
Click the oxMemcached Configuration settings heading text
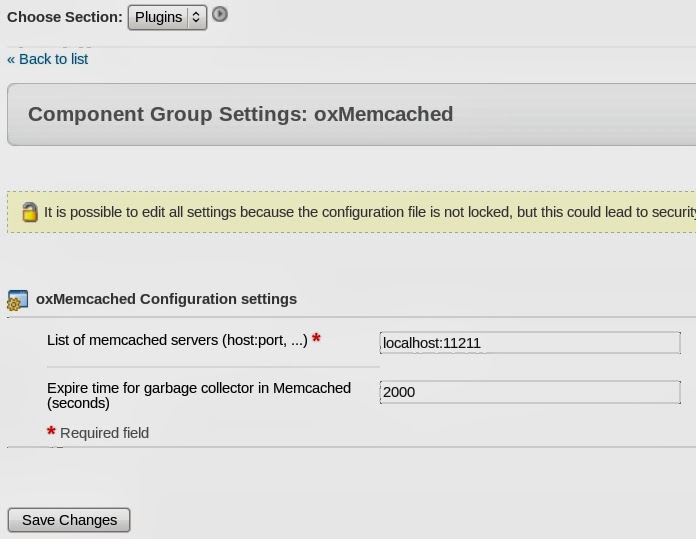click(166, 299)
